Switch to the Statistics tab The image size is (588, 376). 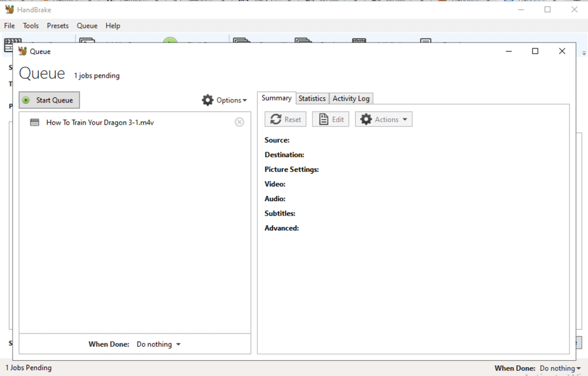(x=312, y=99)
